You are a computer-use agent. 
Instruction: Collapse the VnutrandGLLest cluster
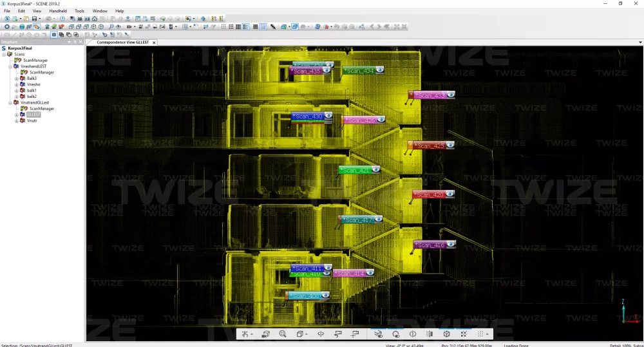10,102
